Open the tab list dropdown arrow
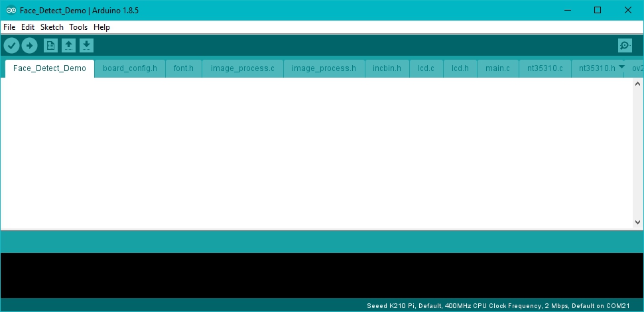The width and height of the screenshot is (644, 312). (x=621, y=66)
